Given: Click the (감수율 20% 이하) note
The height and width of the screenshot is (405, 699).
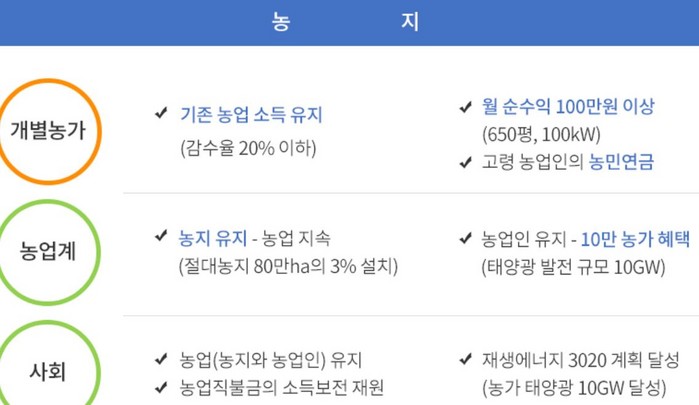Looking at the screenshot, I should click(x=248, y=148).
